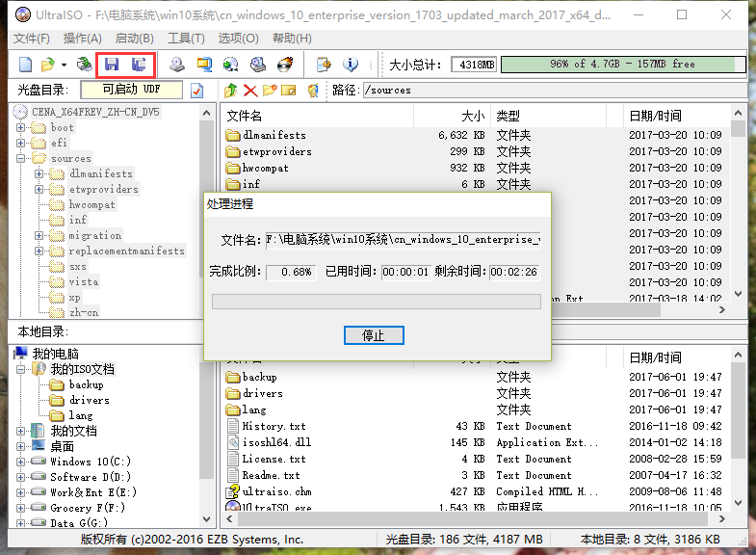
Task: Click the 类型 column header in disc list
Action: tap(549, 116)
